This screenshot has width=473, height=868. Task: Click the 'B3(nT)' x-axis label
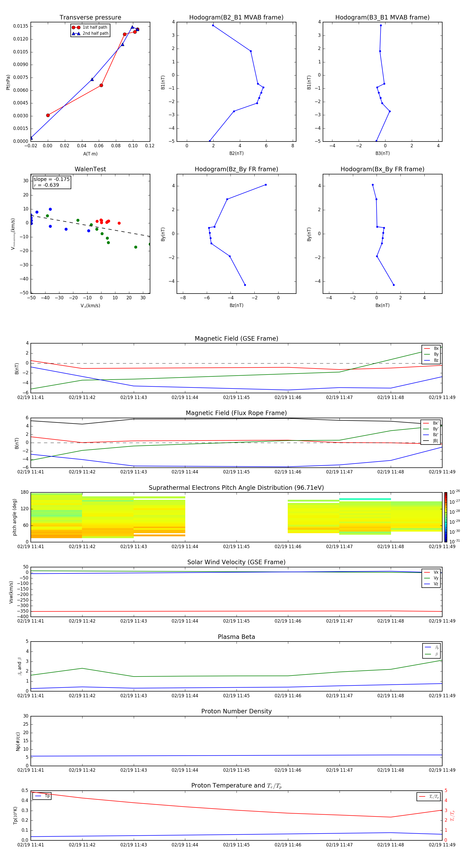click(x=382, y=153)
